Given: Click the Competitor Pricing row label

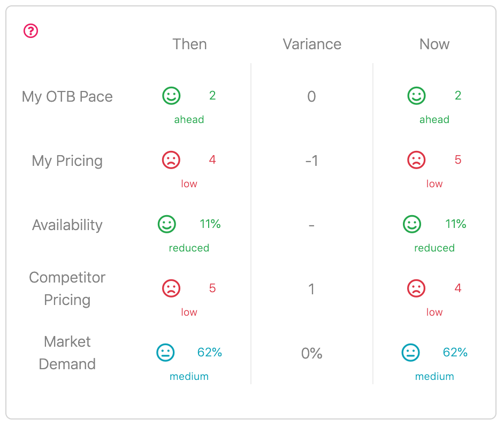Looking at the screenshot, I should pos(67,288).
